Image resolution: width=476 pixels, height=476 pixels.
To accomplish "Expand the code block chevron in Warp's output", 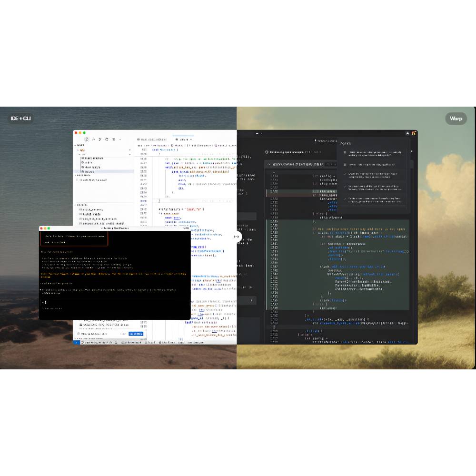I will (269, 163).
